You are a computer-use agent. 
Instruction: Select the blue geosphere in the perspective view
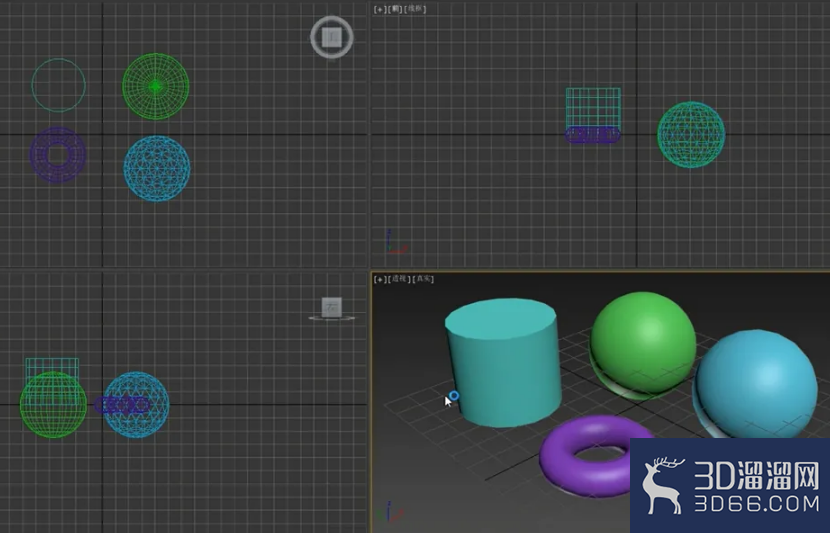[x=757, y=384]
